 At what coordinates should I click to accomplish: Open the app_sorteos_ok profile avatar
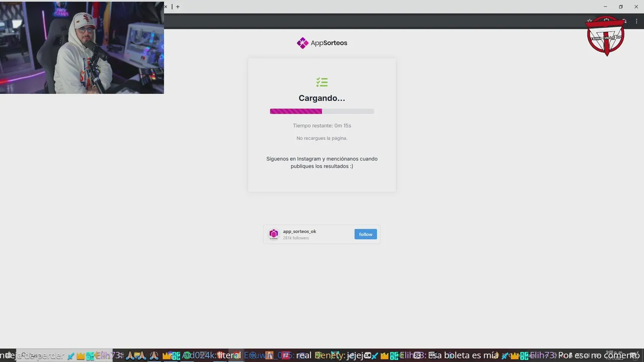click(x=274, y=234)
